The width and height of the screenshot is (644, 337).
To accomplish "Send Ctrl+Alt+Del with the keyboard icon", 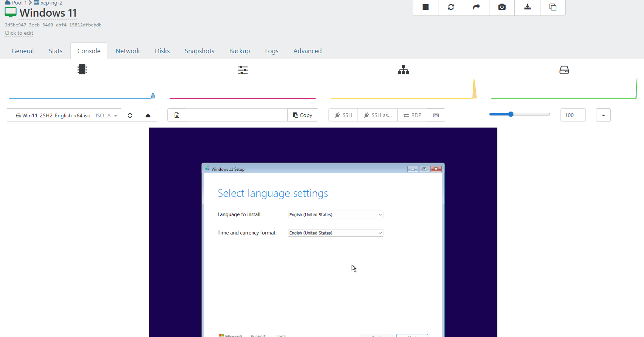I will [x=436, y=115].
